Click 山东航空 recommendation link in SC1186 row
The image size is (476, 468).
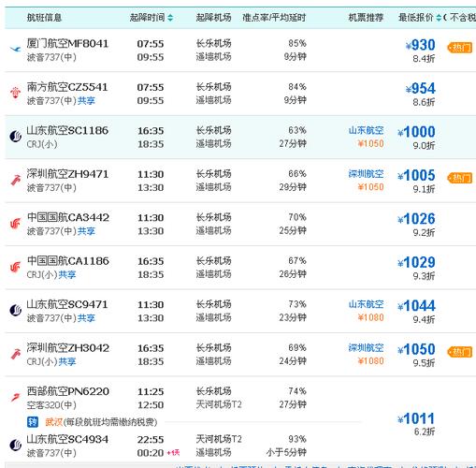tap(366, 130)
